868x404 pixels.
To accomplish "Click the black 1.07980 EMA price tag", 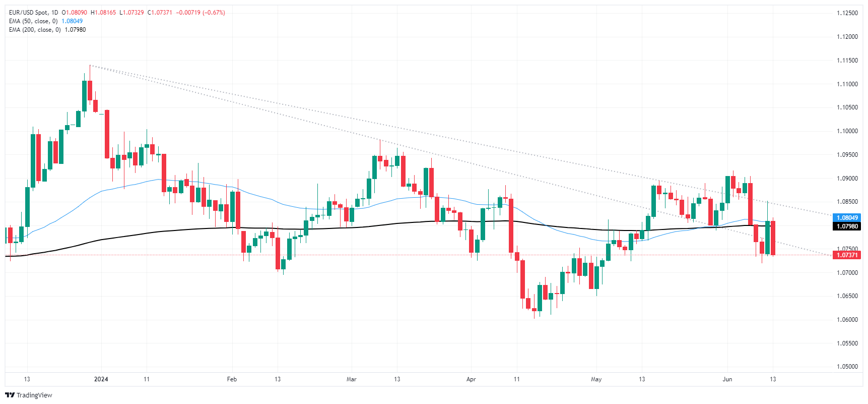I will [847, 226].
